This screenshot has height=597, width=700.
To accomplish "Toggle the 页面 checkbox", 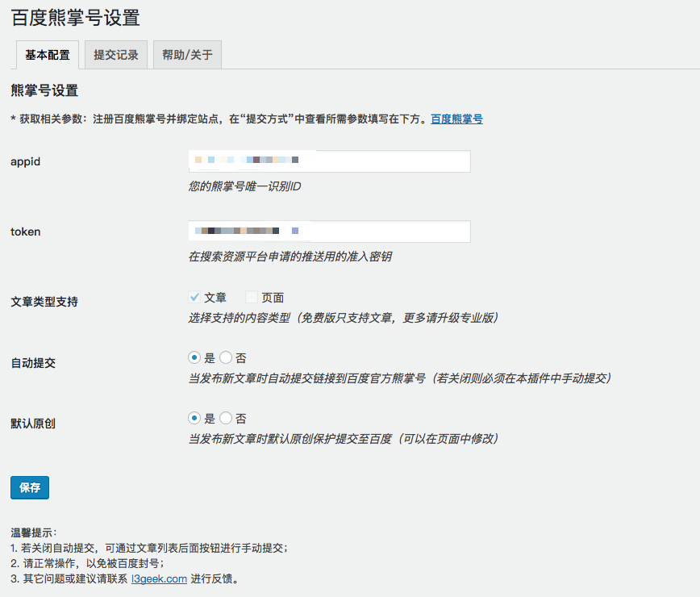I will pos(252,297).
